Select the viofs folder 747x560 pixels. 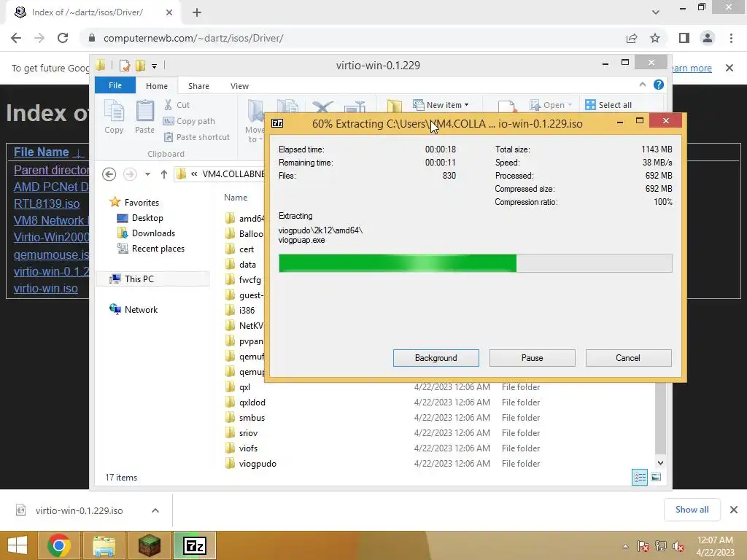248,448
